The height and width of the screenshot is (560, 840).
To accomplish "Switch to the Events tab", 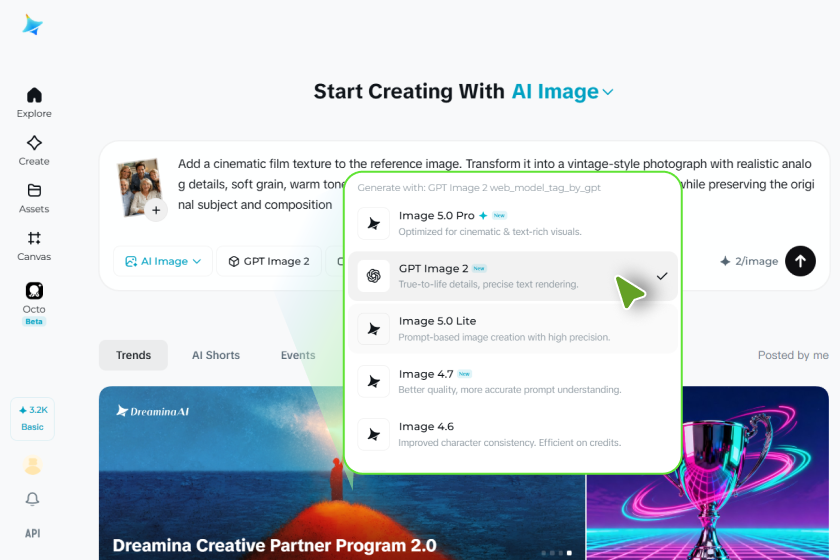I will (x=298, y=355).
